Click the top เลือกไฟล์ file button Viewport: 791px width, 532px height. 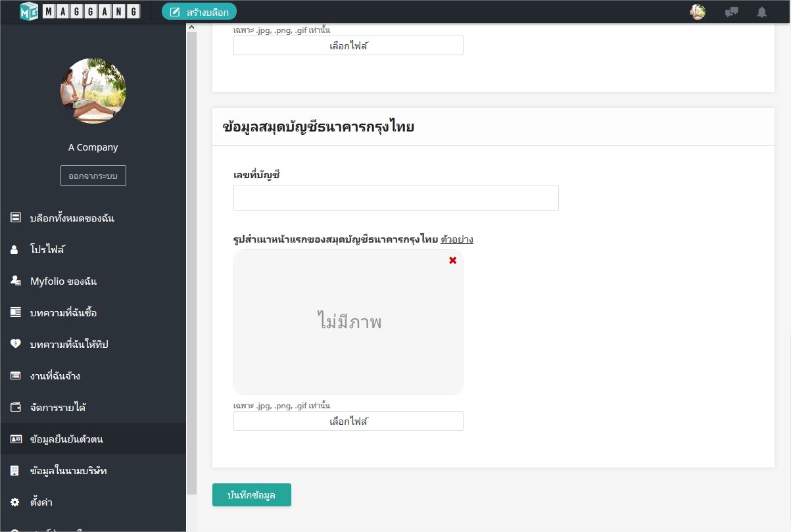[348, 45]
